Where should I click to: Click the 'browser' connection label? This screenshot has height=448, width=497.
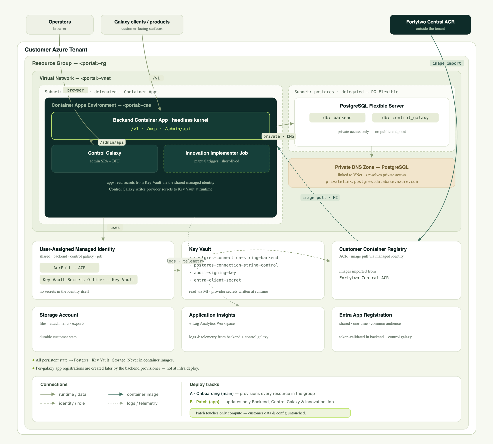[75, 90]
